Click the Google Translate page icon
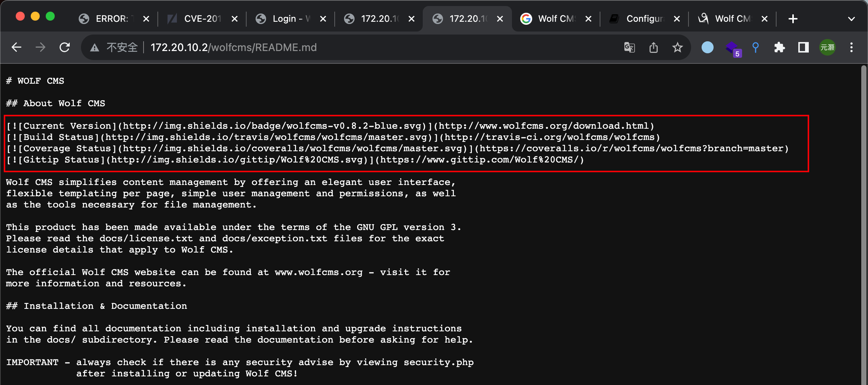Screen dimensions: 868x385 pos(629,47)
